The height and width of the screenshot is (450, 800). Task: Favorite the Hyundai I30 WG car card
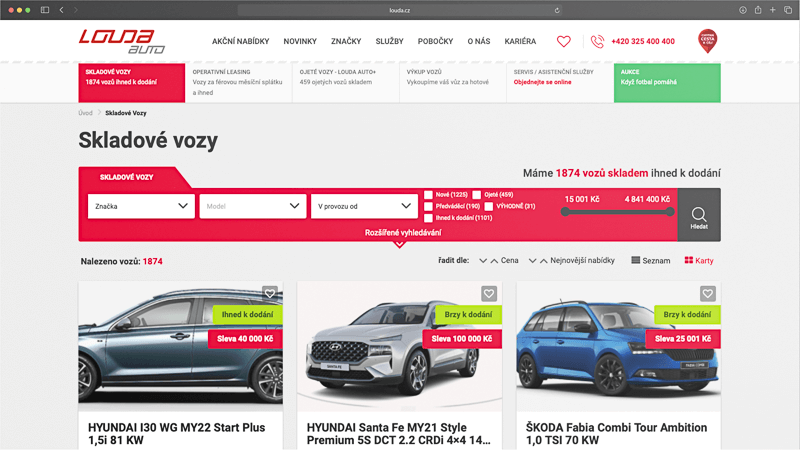click(x=270, y=294)
